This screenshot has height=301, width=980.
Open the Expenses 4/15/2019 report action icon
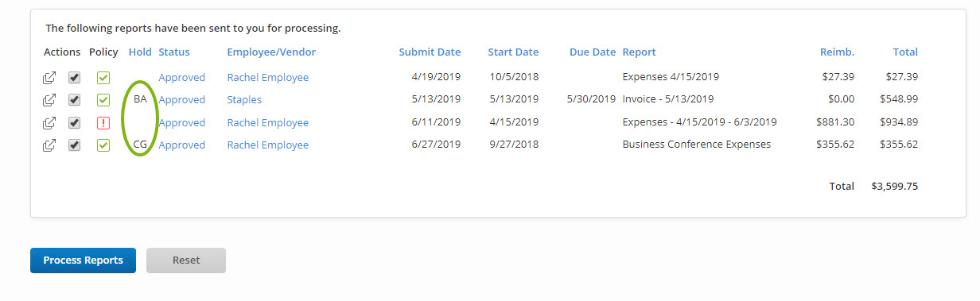[x=49, y=78]
